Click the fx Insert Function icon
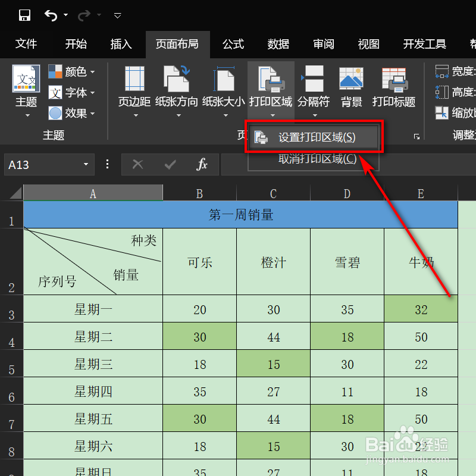This screenshot has width=476, height=476. click(202, 165)
